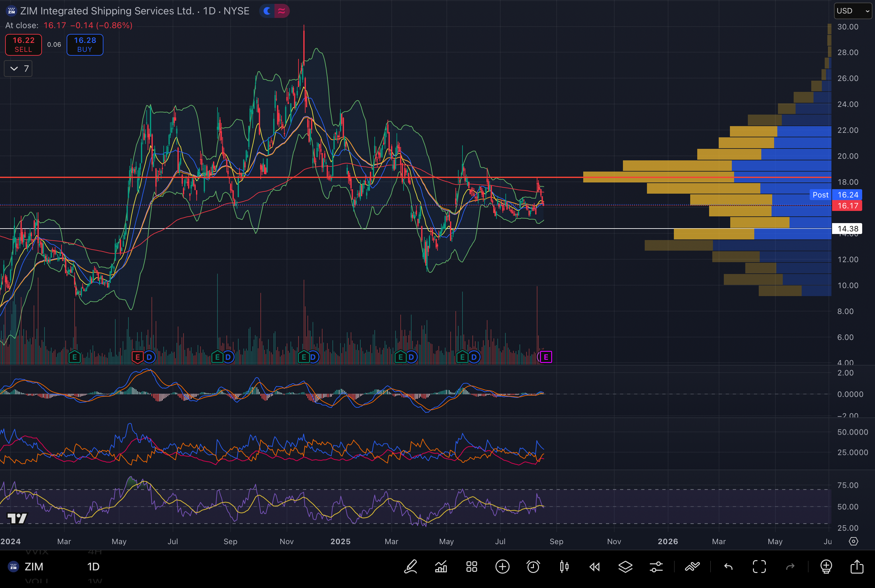875x588 pixels.
Task: Toggle fullscreen mode icon
Action: coord(759,567)
